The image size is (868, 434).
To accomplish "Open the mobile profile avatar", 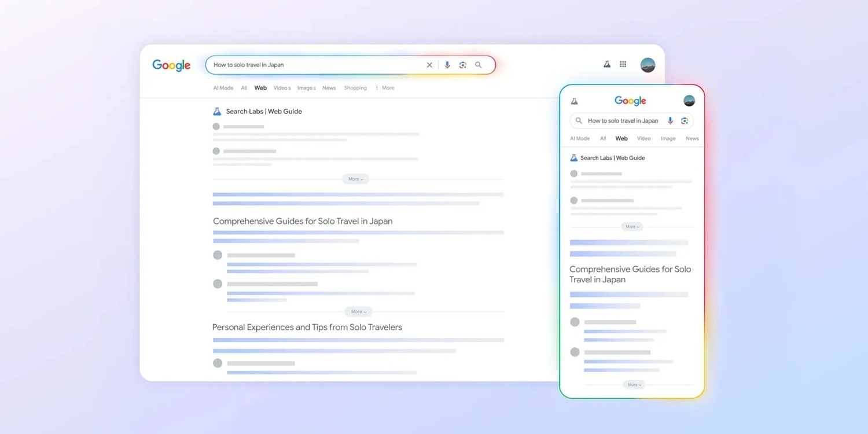I will point(689,101).
